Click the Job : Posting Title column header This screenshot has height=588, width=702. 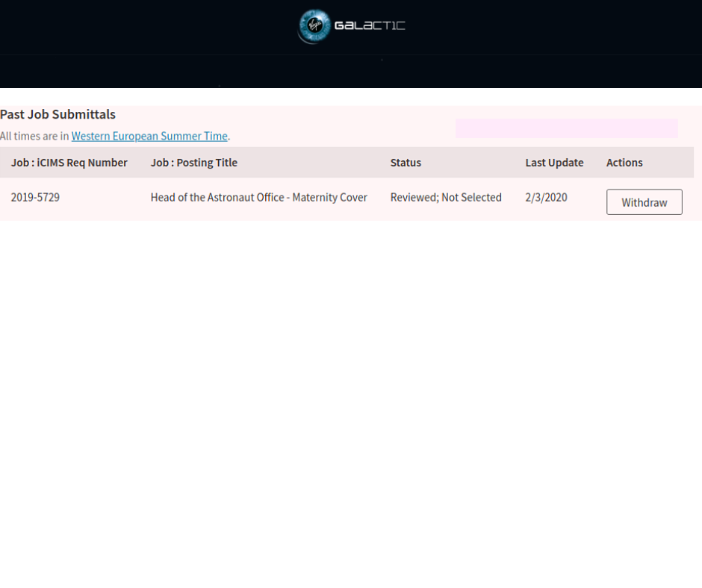click(194, 163)
